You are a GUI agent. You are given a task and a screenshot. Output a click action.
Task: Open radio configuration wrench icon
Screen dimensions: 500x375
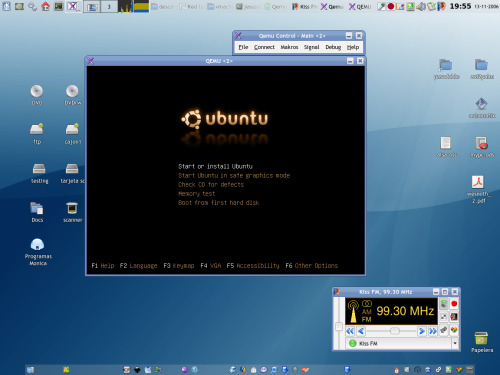444,330
